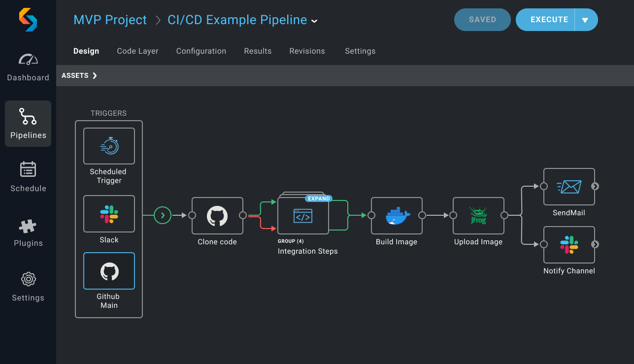Open the Settings gear in sidebar
The width and height of the screenshot is (634, 364).
pyautogui.click(x=28, y=279)
